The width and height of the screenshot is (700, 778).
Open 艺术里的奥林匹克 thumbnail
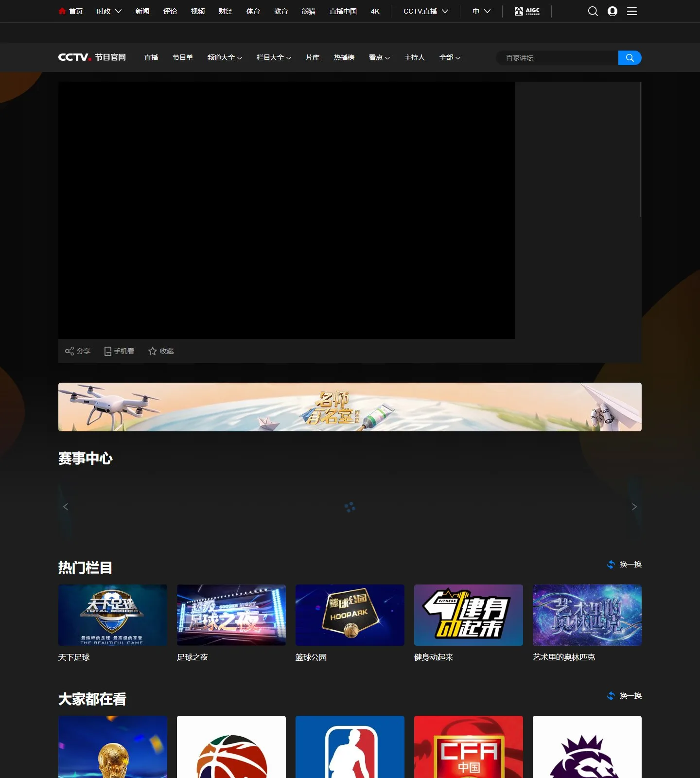click(587, 615)
